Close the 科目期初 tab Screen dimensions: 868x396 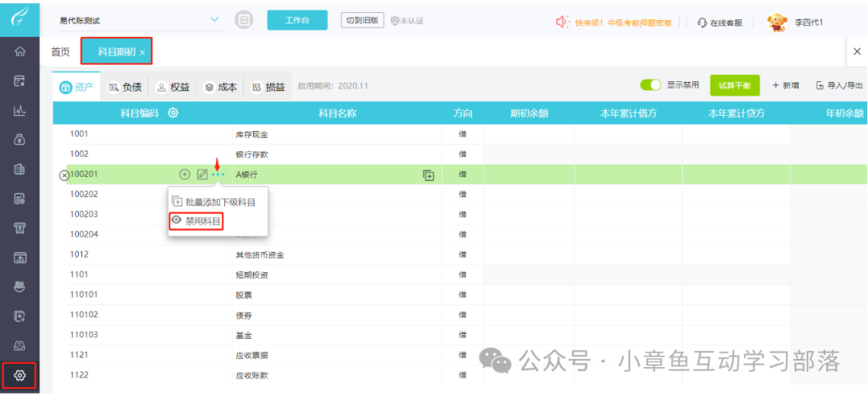click(142, 53)
